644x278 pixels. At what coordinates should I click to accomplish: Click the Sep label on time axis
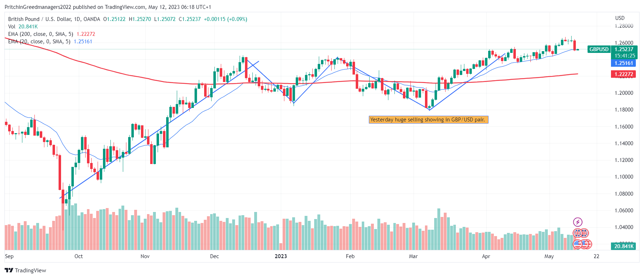9,256
